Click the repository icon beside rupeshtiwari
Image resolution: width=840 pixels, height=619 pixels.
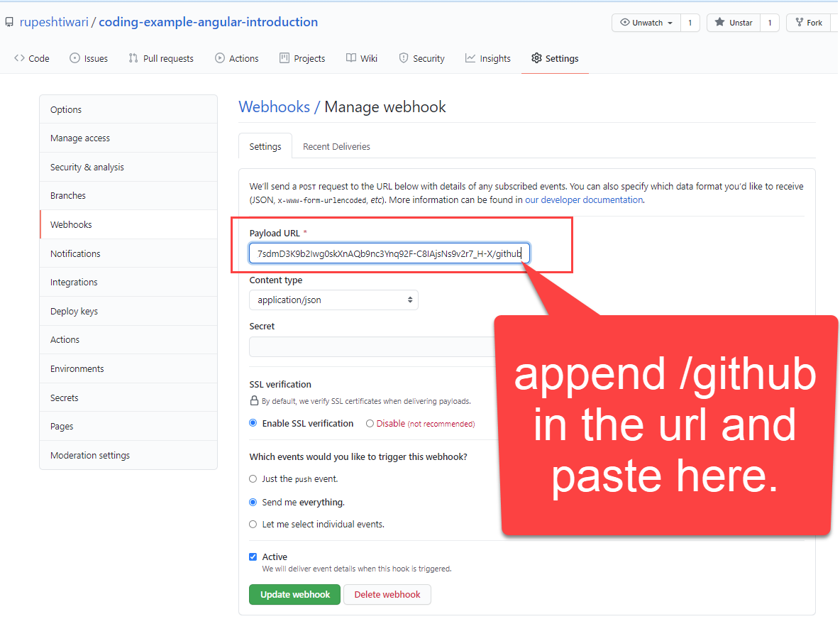[9, 22]
